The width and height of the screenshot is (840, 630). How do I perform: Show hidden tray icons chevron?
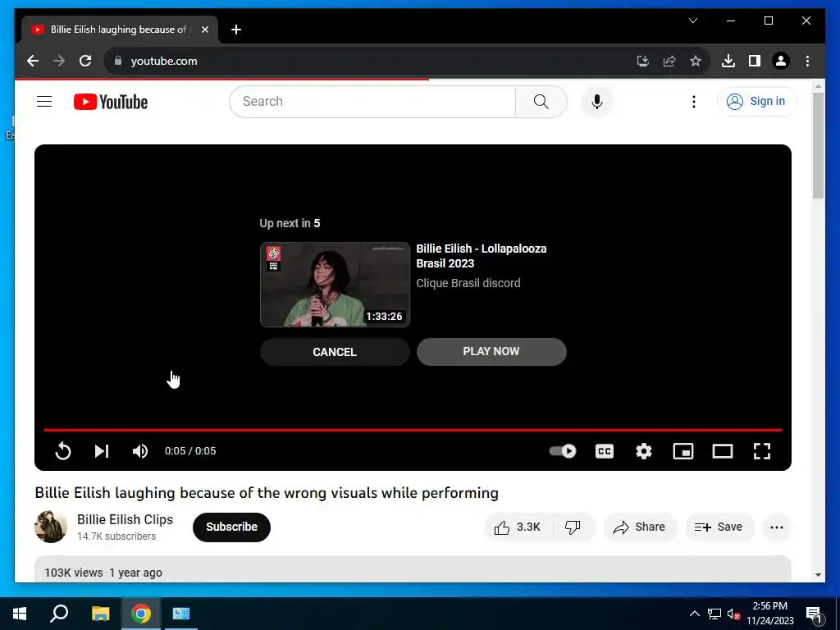click(x=694, y=614)
